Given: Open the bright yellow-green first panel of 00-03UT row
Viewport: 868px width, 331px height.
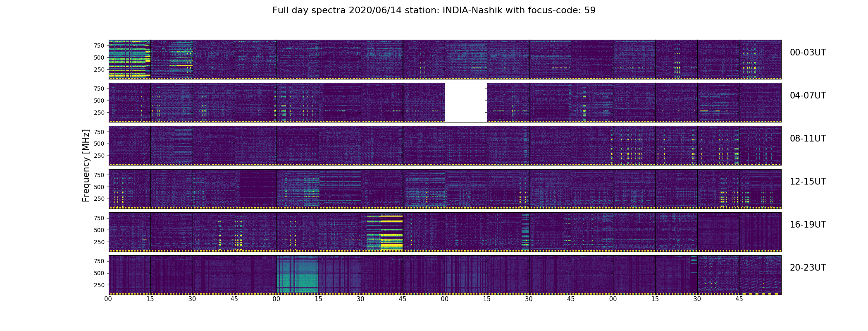Looking at the screenshot, I should (x=129, y=59).
